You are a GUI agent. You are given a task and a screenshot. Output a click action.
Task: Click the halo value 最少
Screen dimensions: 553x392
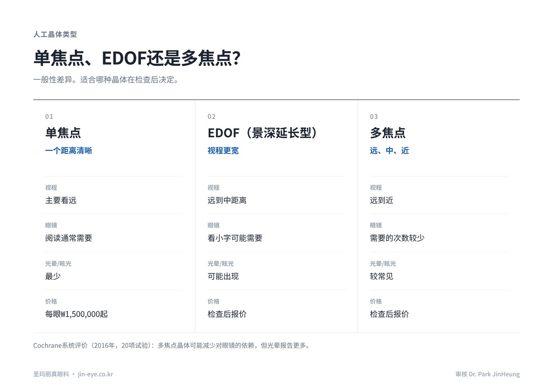pos(53,276)
